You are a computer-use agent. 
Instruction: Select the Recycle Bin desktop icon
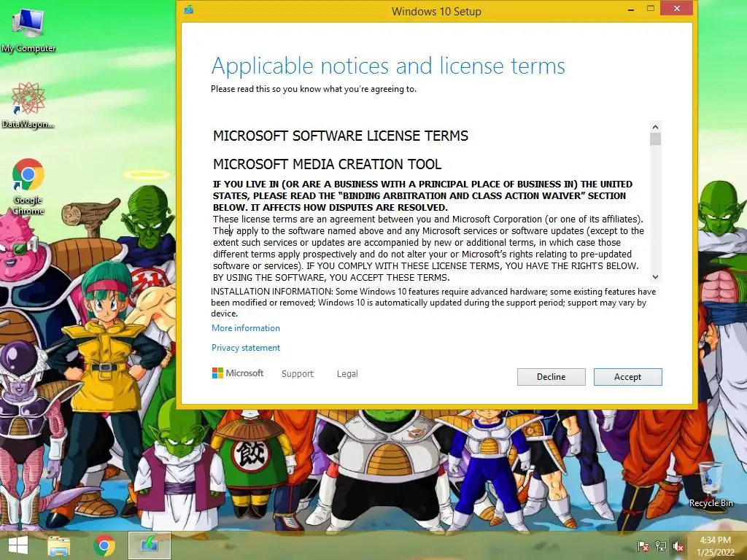click(x=711, y=484)
